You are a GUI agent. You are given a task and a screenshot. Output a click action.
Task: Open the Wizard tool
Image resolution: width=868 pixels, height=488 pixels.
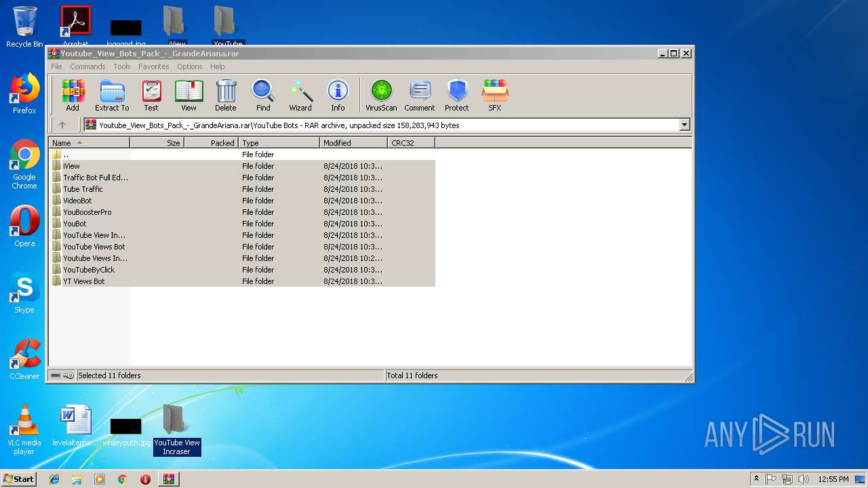tap(300, 96)
